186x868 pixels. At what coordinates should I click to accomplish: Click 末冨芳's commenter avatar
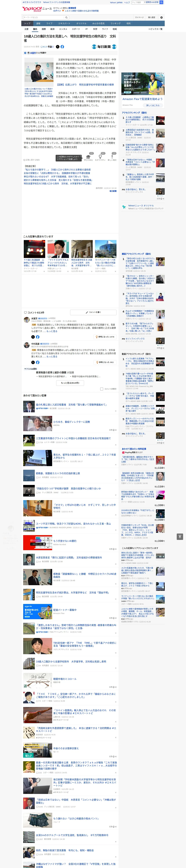(26, 320)
